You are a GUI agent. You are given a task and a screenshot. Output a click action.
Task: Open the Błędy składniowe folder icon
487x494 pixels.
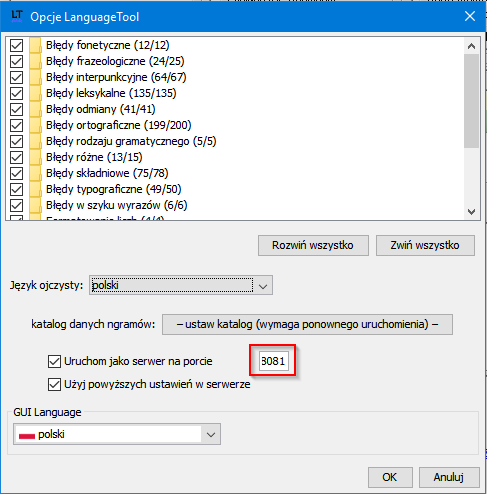tap(35, 173)
